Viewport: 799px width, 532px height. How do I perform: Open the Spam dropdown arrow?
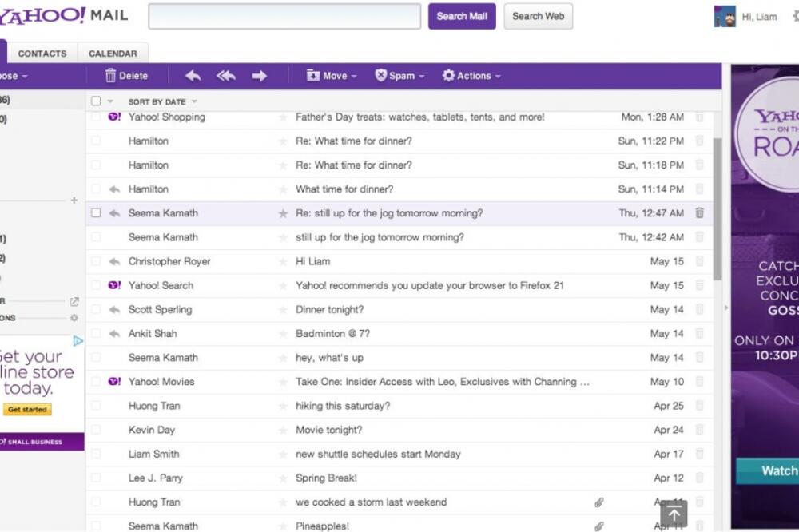point(423,75)
